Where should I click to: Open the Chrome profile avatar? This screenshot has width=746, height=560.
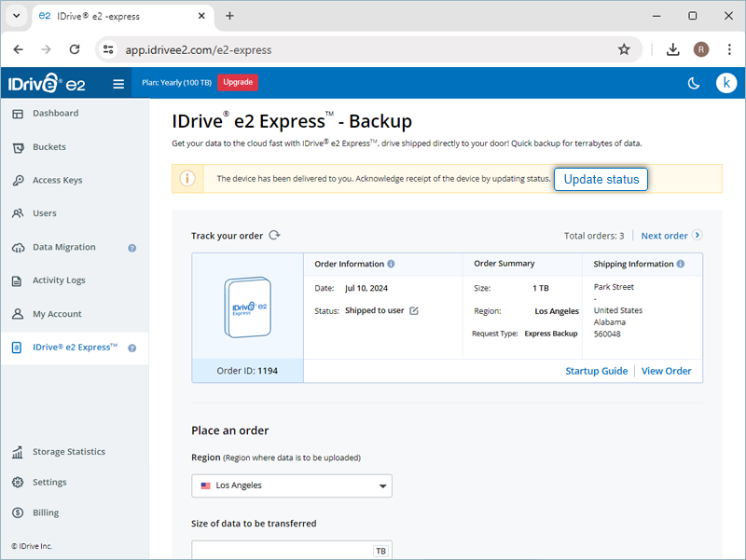click(701, 49)
